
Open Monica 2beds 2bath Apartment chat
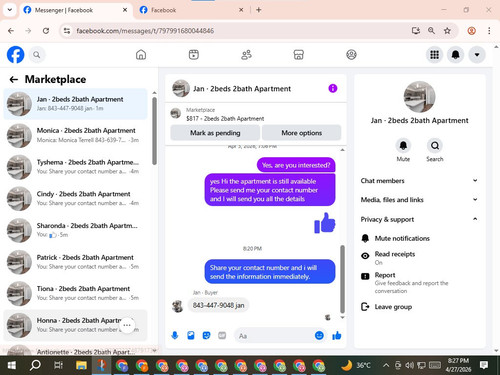point(75,135)
